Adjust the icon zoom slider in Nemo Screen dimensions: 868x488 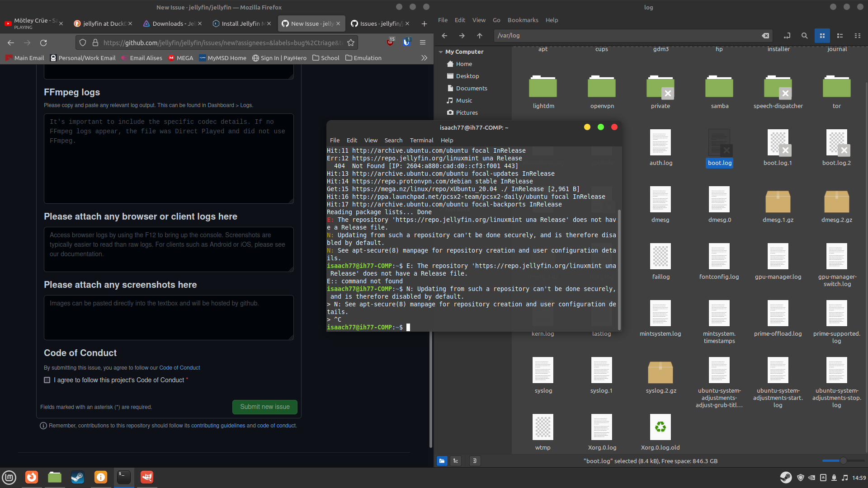(844, 461)
